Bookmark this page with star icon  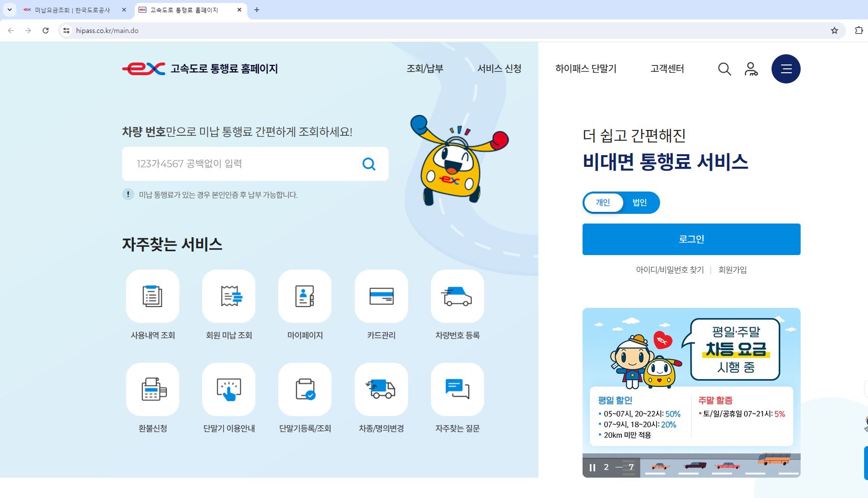[835, 31]
